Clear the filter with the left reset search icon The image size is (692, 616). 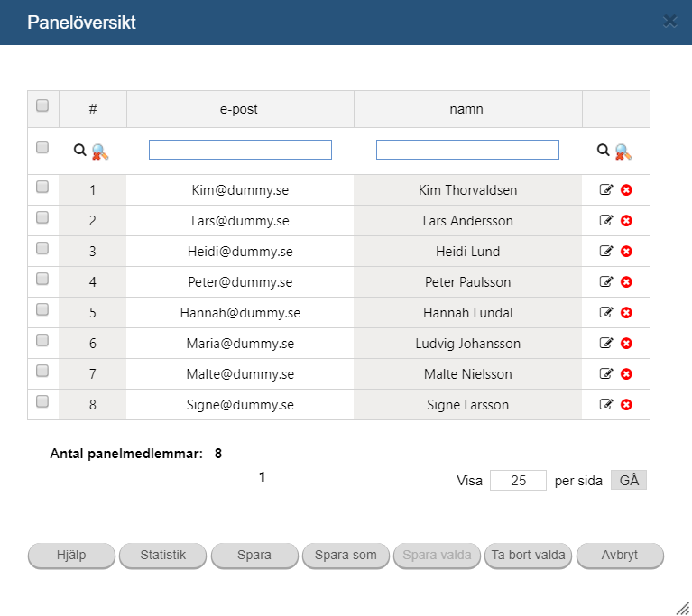(x=100, y=152)
